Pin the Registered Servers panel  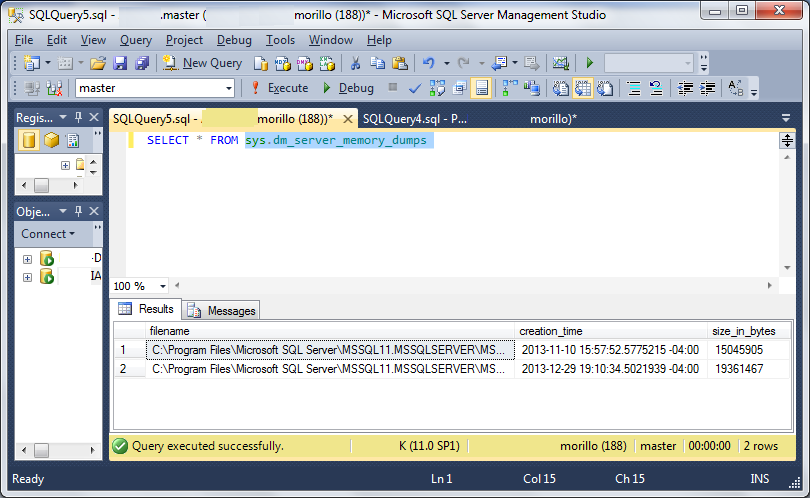click(79, 117)
